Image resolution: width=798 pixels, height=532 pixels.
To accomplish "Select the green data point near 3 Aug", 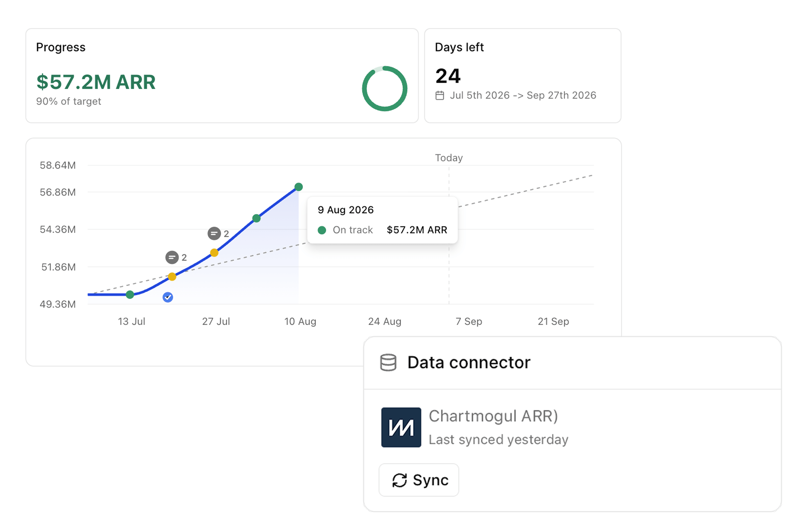I will (x=256, y=218).
